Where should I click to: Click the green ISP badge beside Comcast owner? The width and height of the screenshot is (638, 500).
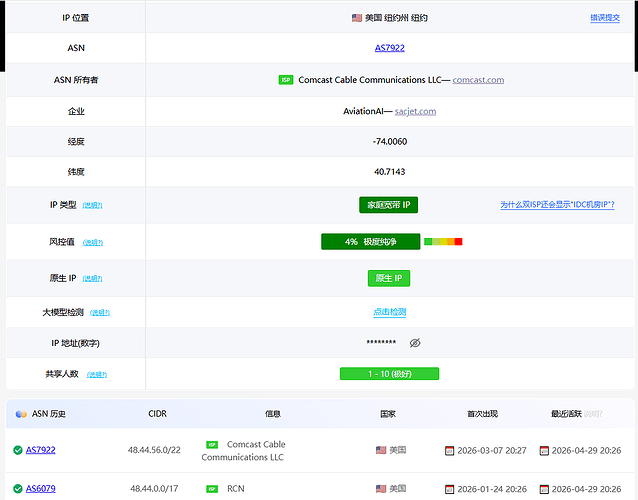(286, 80)
